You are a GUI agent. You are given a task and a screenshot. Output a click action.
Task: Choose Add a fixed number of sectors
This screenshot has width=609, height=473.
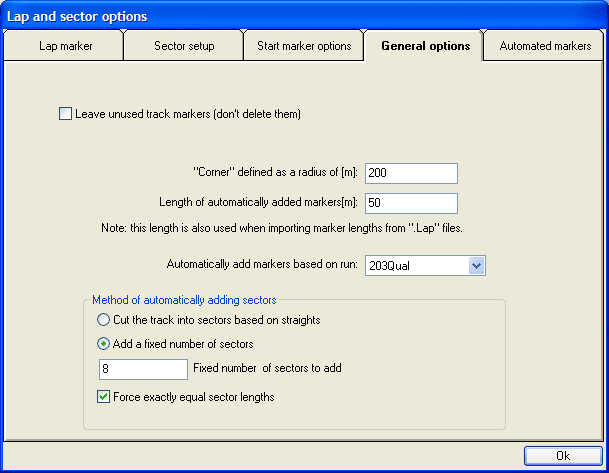pos(104,344)
